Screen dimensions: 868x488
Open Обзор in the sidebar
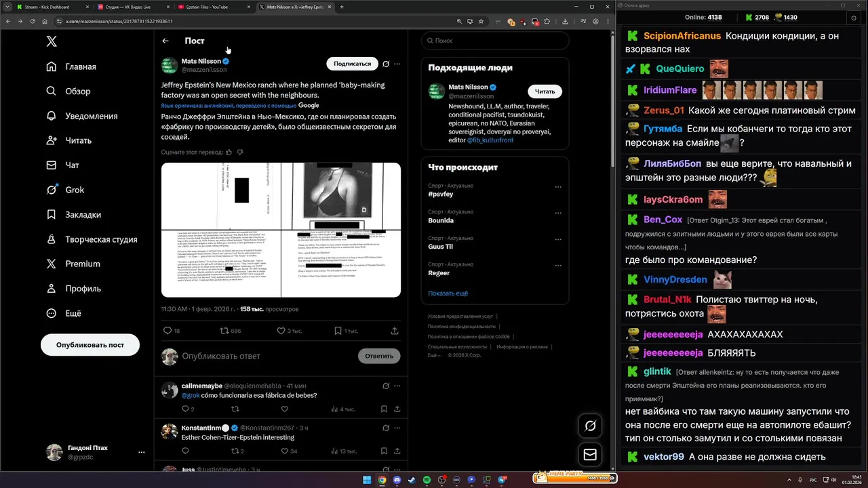coord(68,91)
